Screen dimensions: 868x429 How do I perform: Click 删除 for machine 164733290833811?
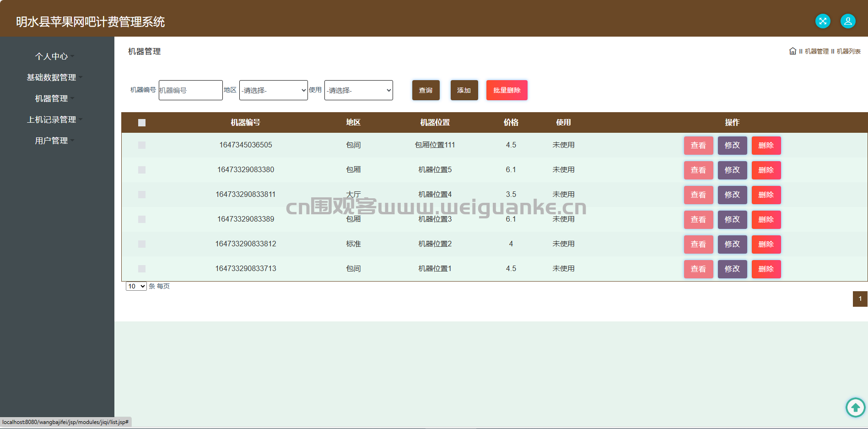766,195
